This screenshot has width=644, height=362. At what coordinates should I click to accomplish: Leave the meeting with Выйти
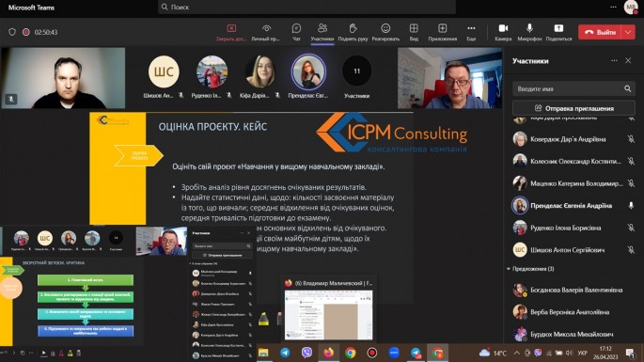tap(600, 32)
